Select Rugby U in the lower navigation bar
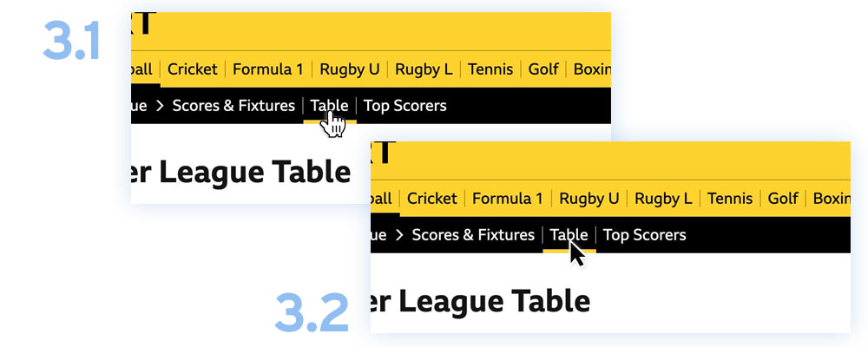Image resolution: width=868 pixels, height=347 pixels. (589, 199)
